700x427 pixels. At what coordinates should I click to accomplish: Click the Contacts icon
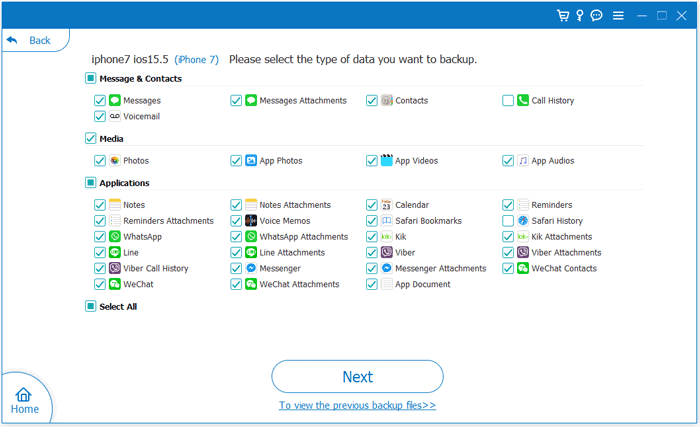click(x=387, y=100)
